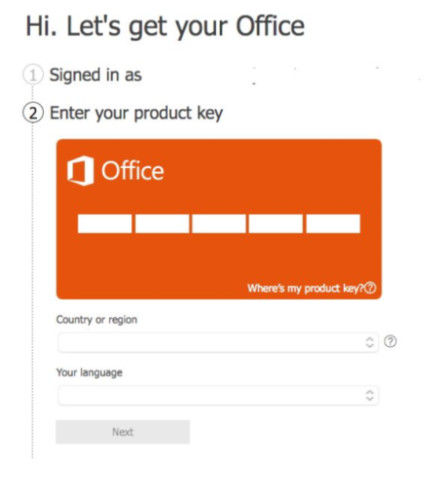Viewport: 428px width, 500px height.
Task: Open the Country or region dropdown
Action: pyautogui.click(x=218, y=342)
